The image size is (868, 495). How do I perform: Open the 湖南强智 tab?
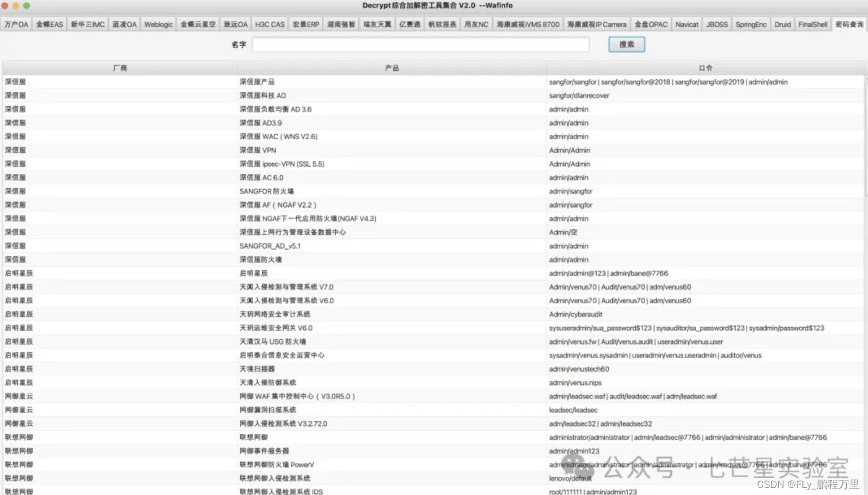341,24
